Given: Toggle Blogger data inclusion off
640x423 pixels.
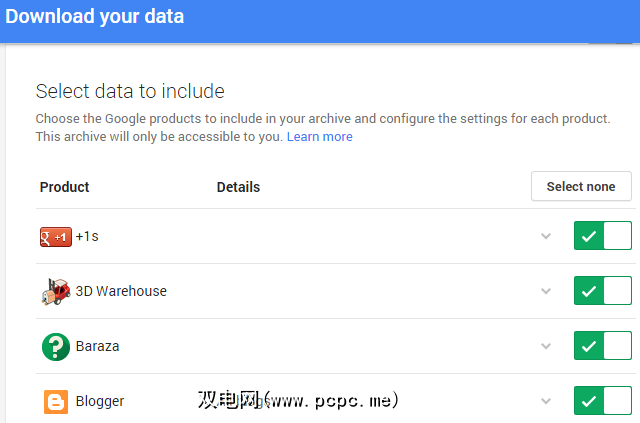Looking at the screenshot, I should click(x=602, y=401).
